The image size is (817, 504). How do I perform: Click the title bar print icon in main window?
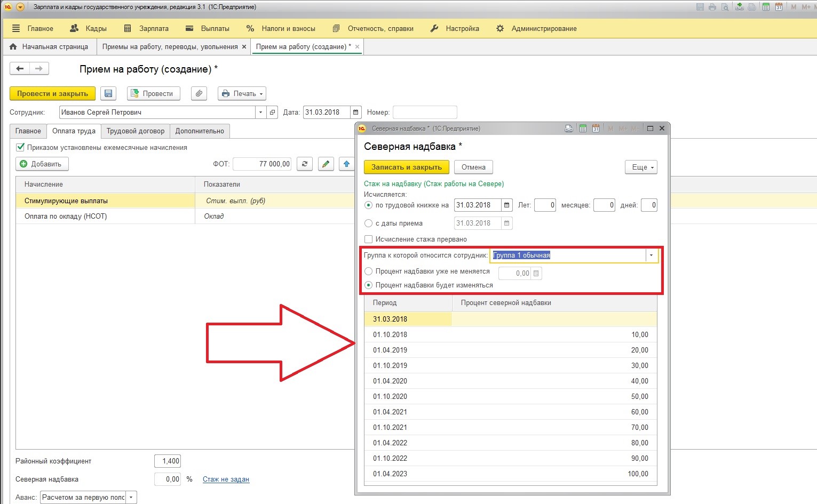coord(713,7)
